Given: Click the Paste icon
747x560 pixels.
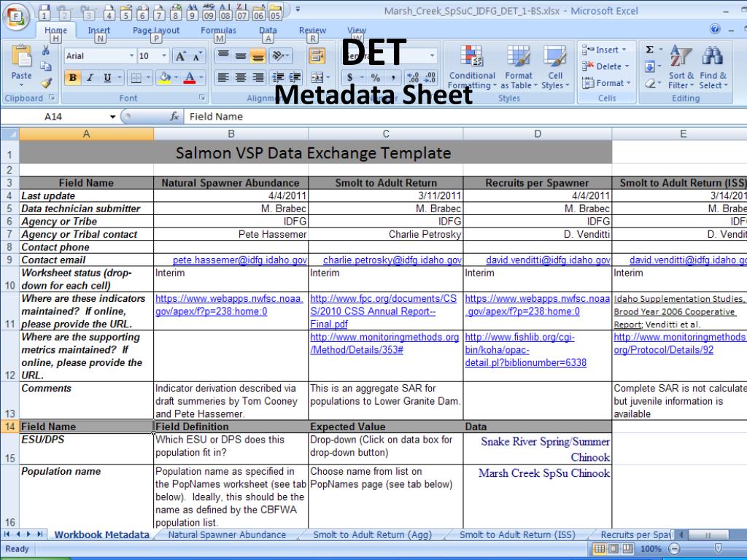Looking at the screenshot, I should (21, 57).
